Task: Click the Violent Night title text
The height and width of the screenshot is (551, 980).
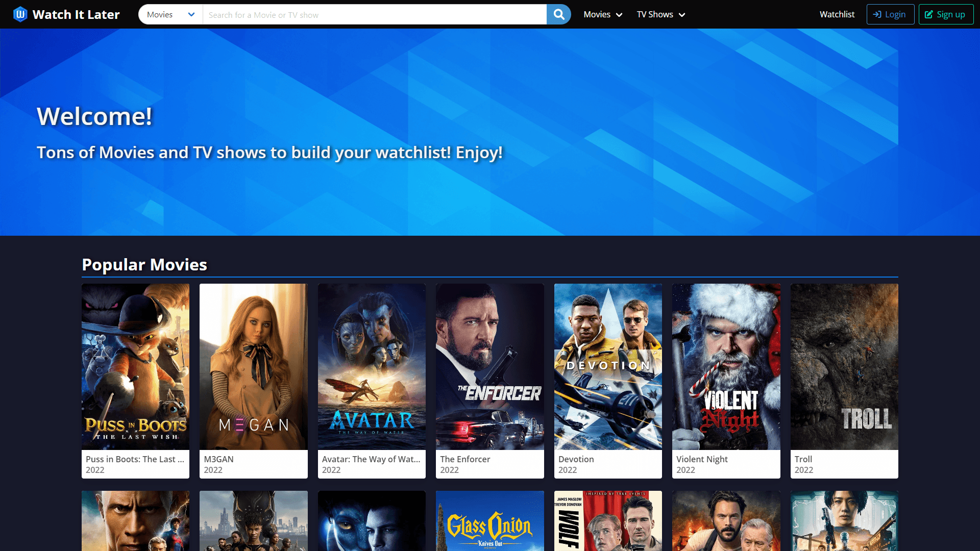Action: point(702,459)
